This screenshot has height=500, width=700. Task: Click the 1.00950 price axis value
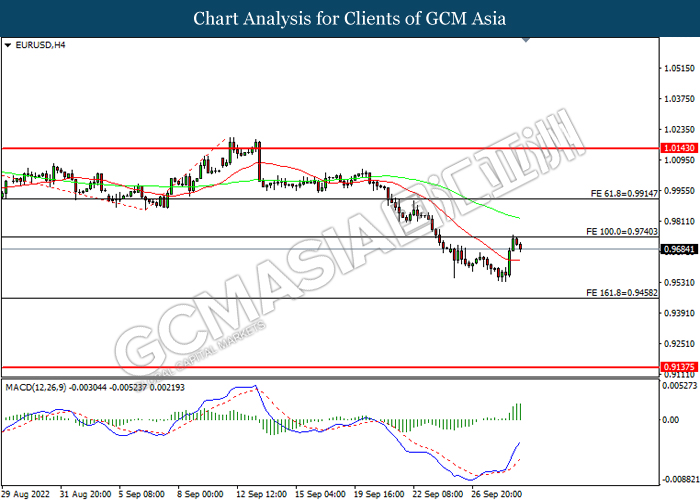[x=679, y=160]
